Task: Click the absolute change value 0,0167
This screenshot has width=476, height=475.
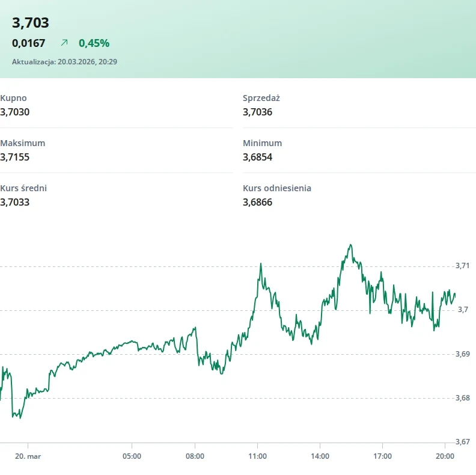Action: (x=29, y=43)
